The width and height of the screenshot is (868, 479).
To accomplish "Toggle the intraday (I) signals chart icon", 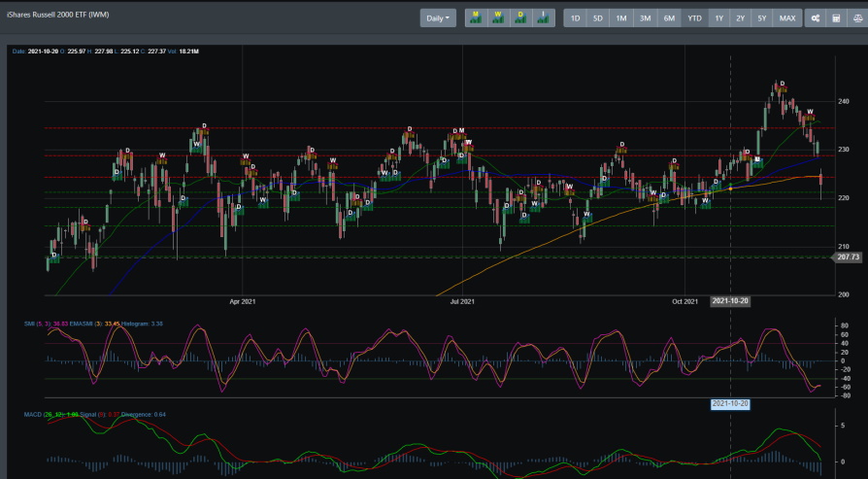I will click(x=544, y=17).
